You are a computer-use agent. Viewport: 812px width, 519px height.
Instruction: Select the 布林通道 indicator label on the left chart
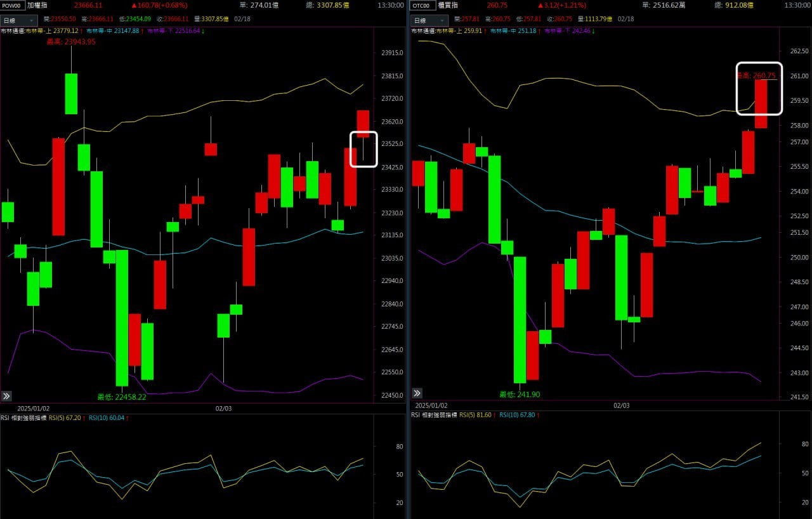pos(13,30)
